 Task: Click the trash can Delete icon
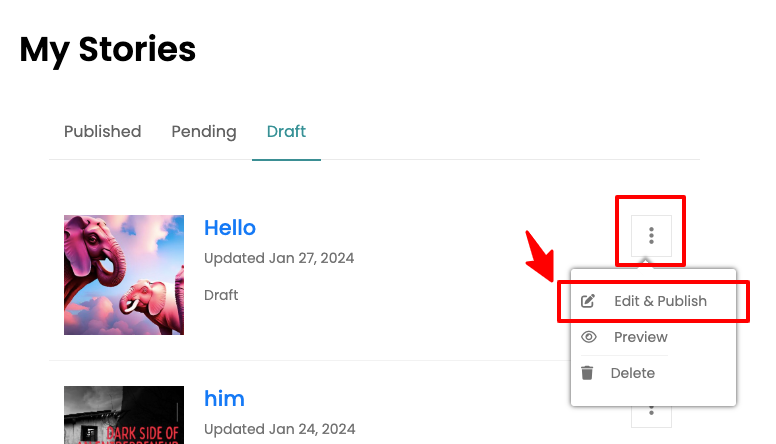click(587, 373)
